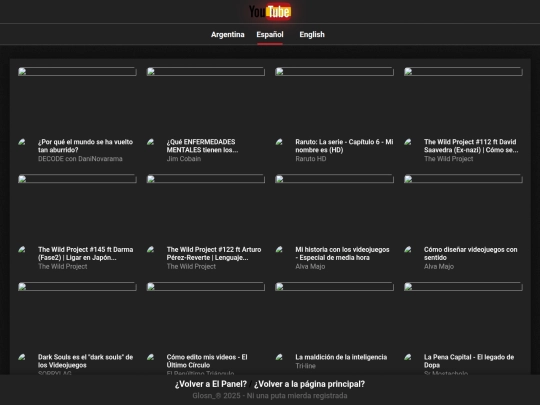Open thumbnail of ¿Por qué el mundo se ha vuelto tan aburrido?
Screen dimensions: 540x405
pos(77,72)
